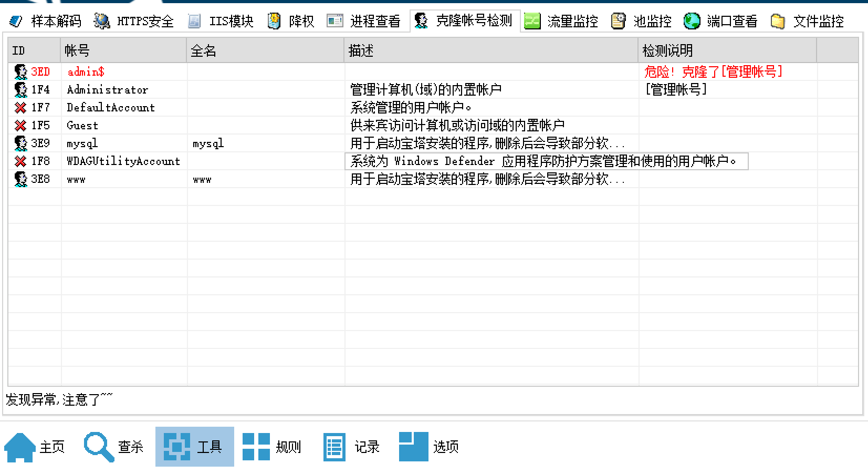The height and width of the screenshot is (474, 868).
Task: Select the red admin$ cloned account row
Action: pos(86,72)
